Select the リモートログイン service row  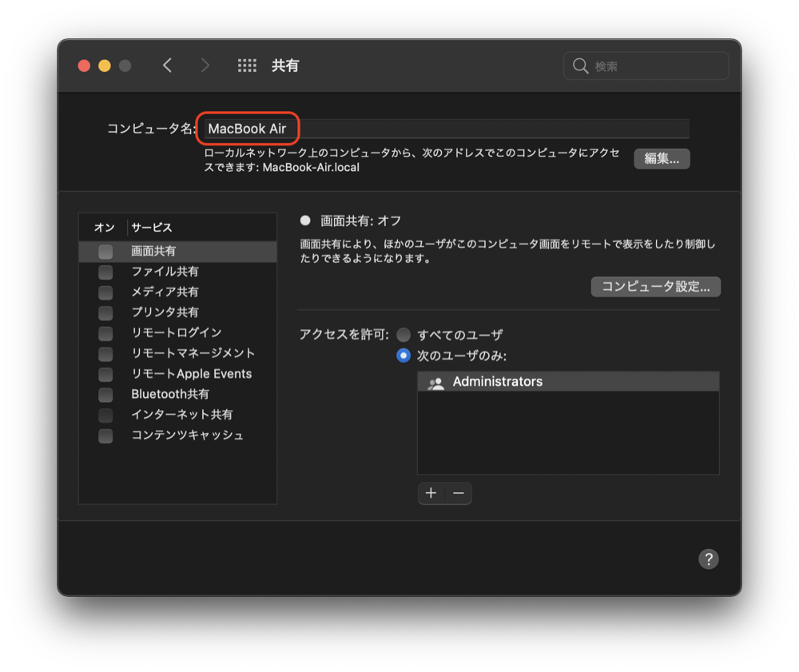point(178,333)
